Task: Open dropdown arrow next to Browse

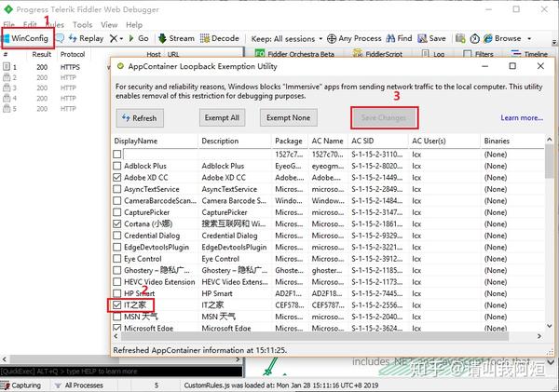Action: point(529,38)
